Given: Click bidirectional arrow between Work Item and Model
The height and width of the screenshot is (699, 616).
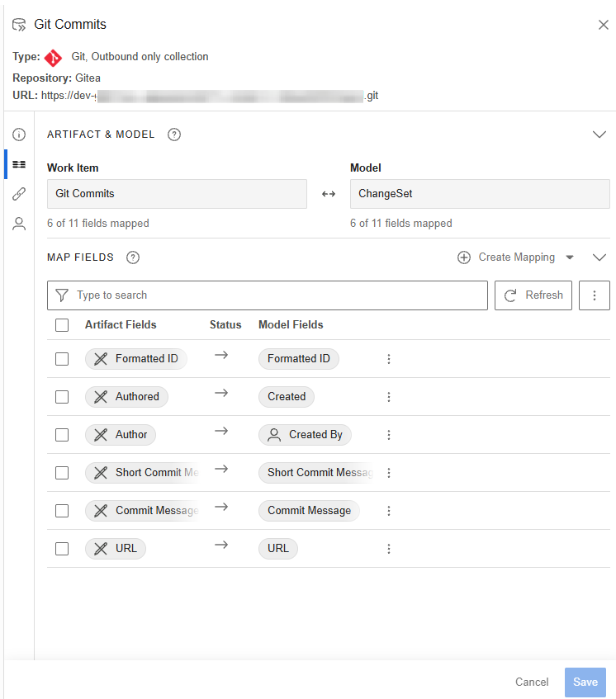Looking at the screenshot, I should (x=329, y=194).
